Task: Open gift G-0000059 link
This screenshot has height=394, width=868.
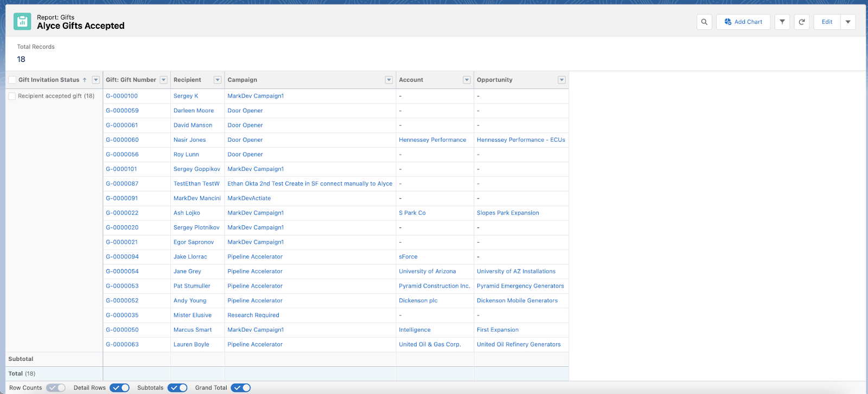Action: [122, 111]
